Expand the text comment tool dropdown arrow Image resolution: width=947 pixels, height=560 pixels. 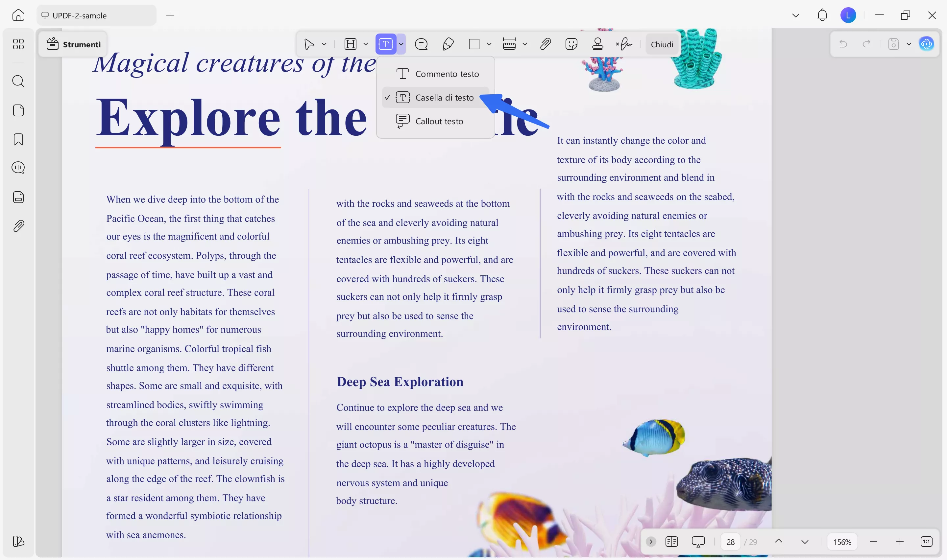click(401, 44)
